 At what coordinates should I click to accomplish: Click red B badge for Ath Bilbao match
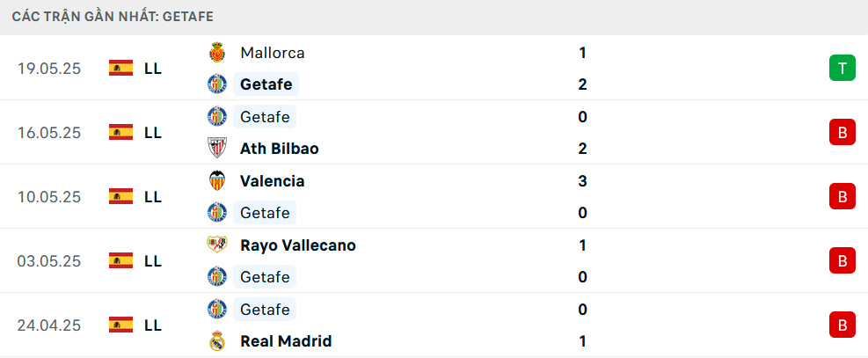point(842,132)
